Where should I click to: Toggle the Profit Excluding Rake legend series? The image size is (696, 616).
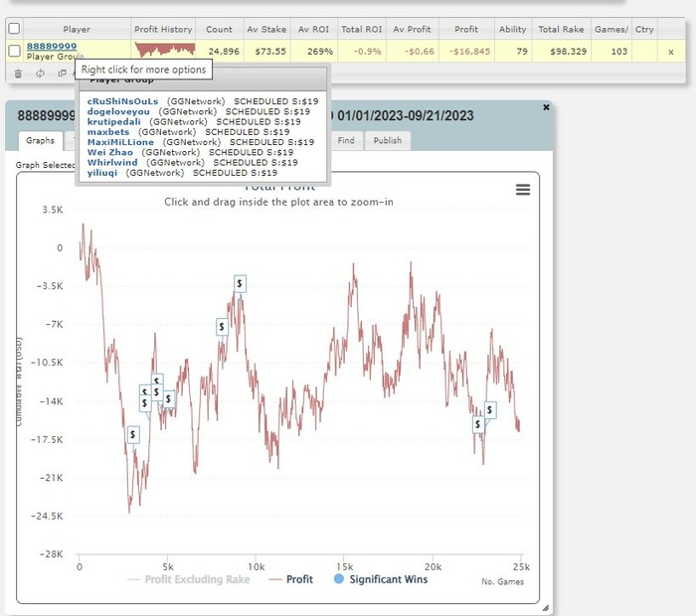click(x=189, y=579)
